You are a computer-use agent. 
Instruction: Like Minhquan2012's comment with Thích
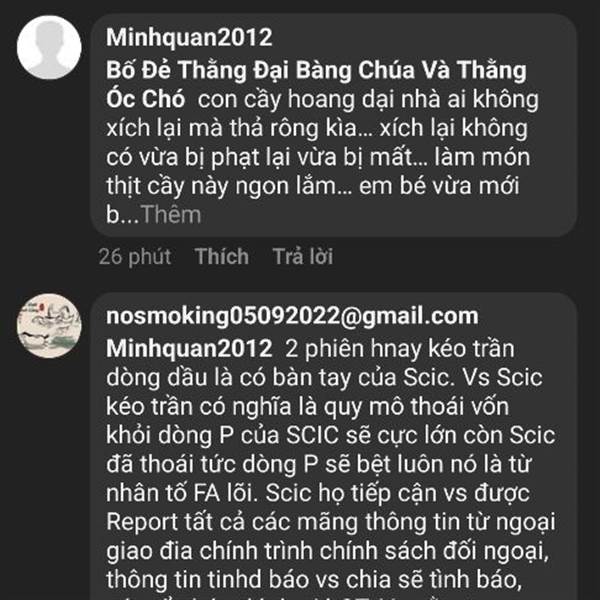click(222, 256)
